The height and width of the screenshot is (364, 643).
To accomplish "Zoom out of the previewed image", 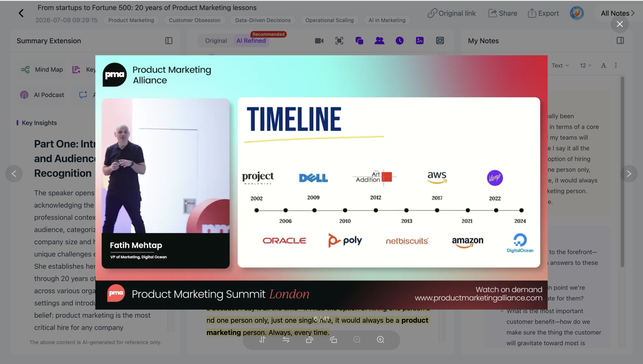I will click(357, 340).
